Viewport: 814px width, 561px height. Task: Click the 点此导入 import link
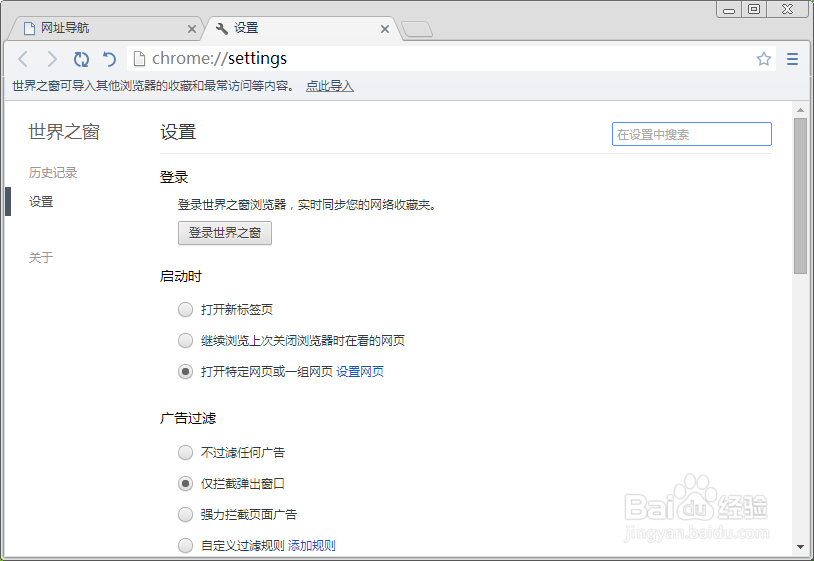pyautogui.click(x=330, y=86)
